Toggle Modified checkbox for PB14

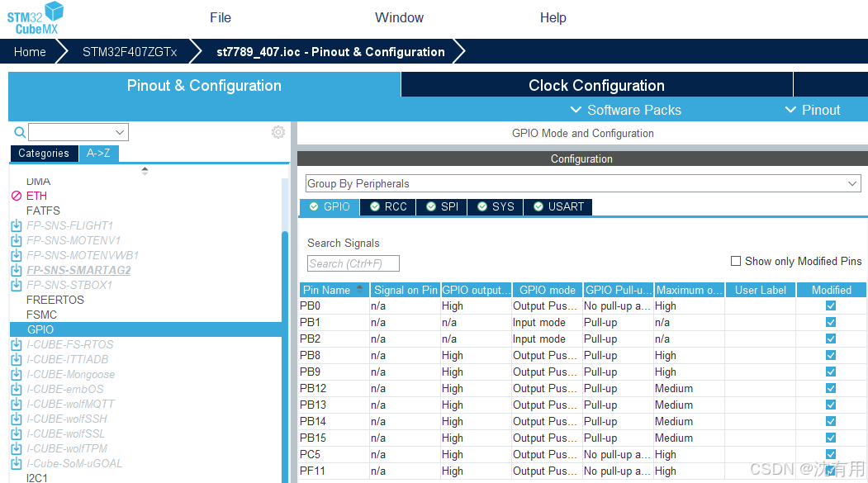coord(831,422)
